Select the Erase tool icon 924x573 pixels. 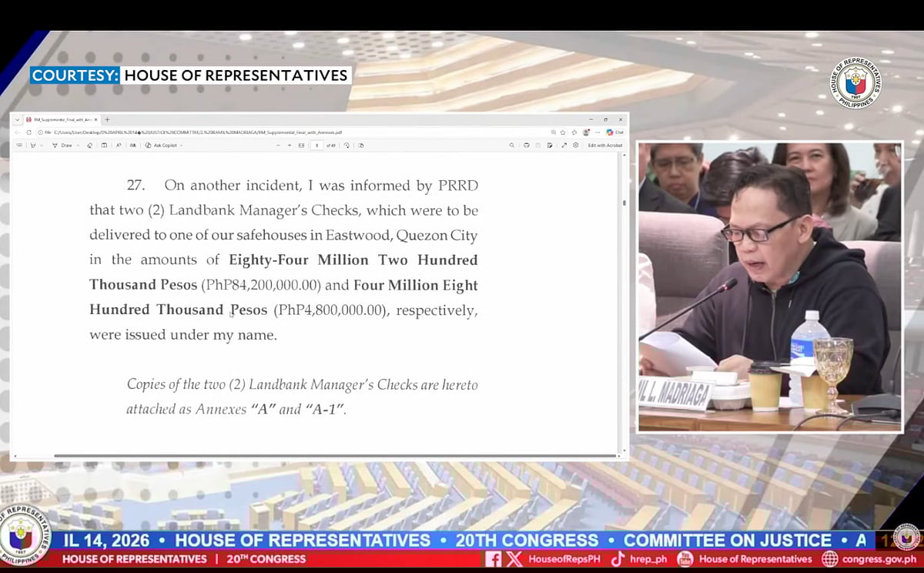tap(90, 145)
